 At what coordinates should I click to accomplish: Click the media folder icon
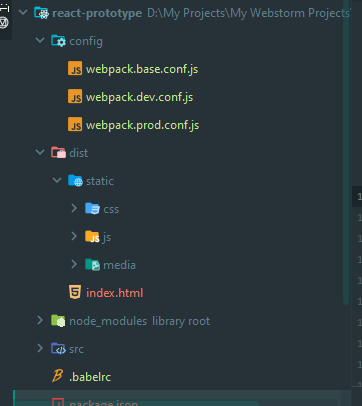coord(92,264)
